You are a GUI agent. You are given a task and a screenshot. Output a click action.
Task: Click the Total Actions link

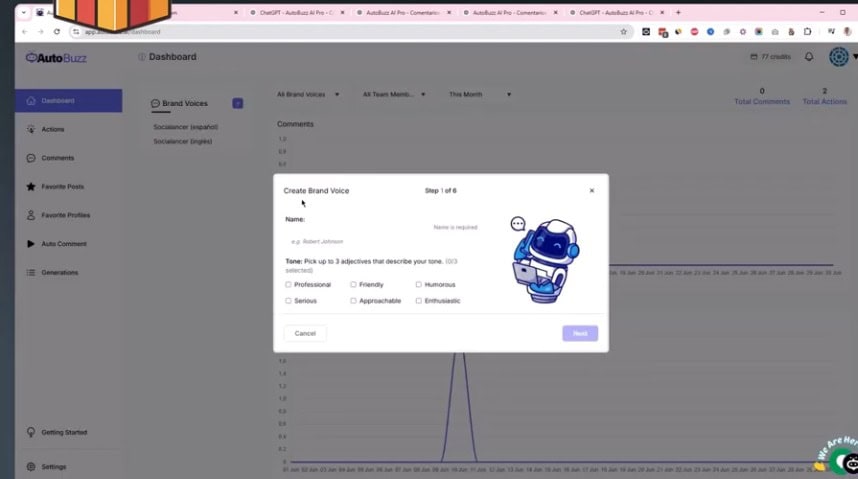(x=825, y=102)
